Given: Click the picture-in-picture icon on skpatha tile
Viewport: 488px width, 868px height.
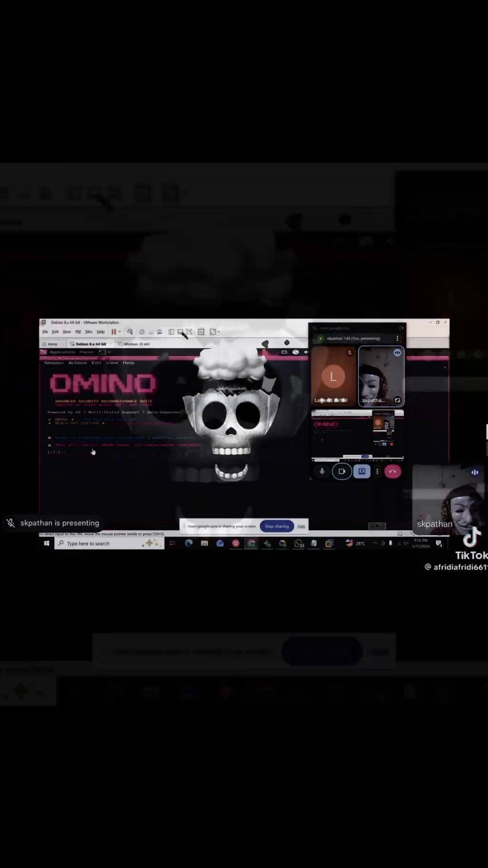Looking at the screenshot, I should click(x=397, y=400).
